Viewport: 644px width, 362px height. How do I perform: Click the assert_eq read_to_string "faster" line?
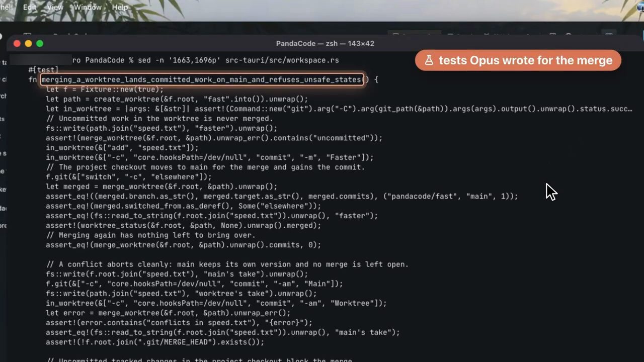212,216
